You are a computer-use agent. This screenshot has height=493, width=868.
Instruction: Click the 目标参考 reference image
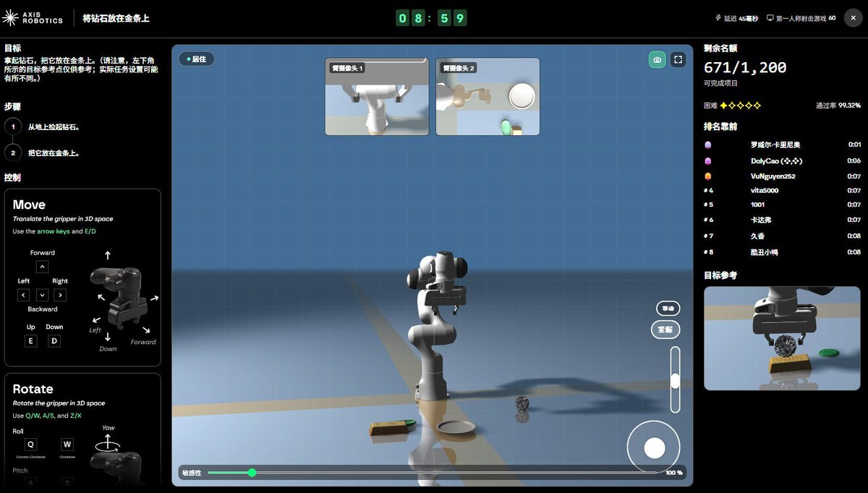[x=782, y=338]
